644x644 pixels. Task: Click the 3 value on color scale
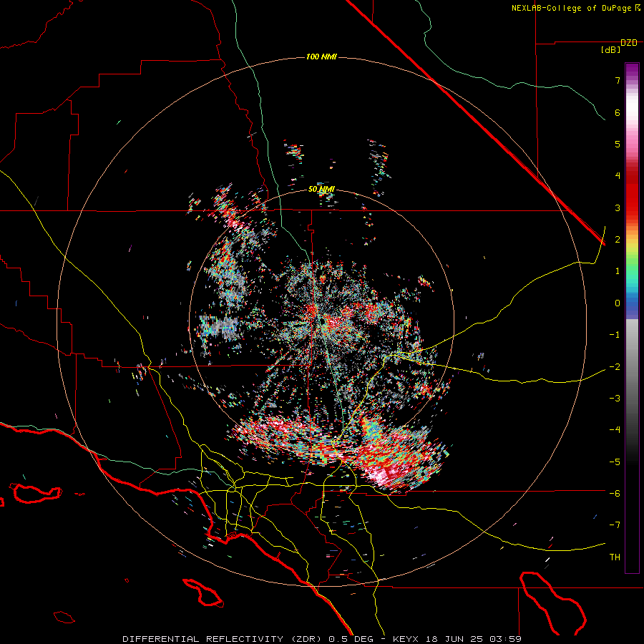618,208
